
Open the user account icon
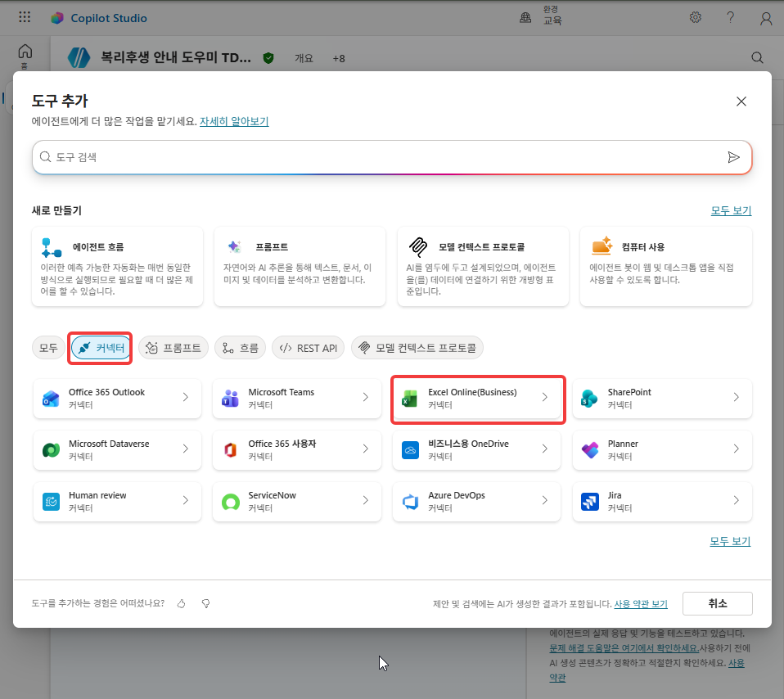pos(766,19)
